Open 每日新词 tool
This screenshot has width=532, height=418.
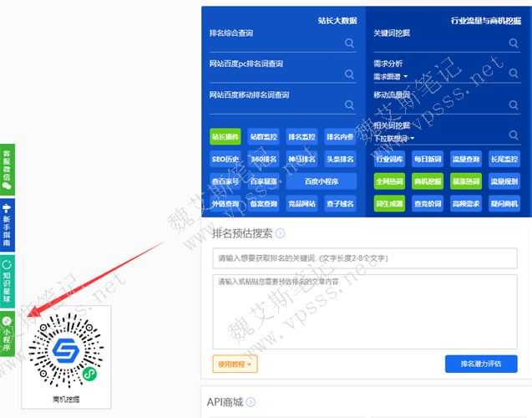[x=428, y=159]
